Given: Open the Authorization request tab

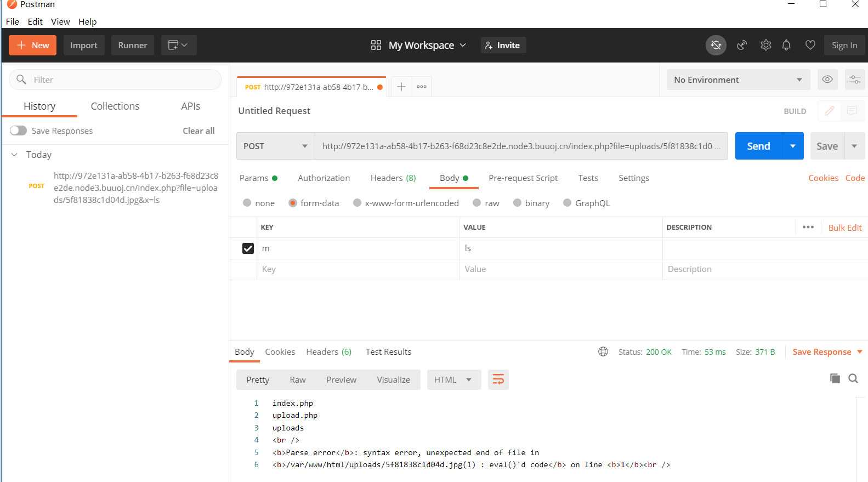Looking at the screenshot, I should (324, 178).
